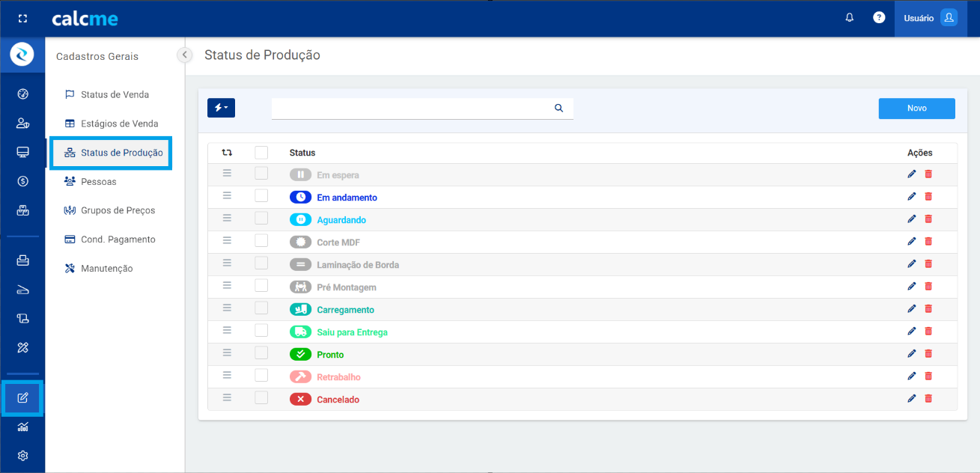Open the lightning bolt actions dropdown
This screenshot has width=980, height=473.
221,108
